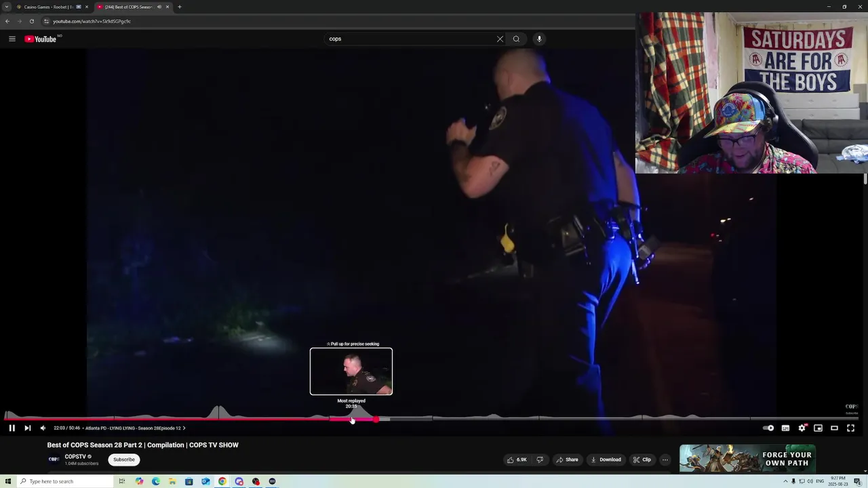868x488 pixels.
Task: Click the seek preview thumbnail
Action: click(x=351, y=371)
